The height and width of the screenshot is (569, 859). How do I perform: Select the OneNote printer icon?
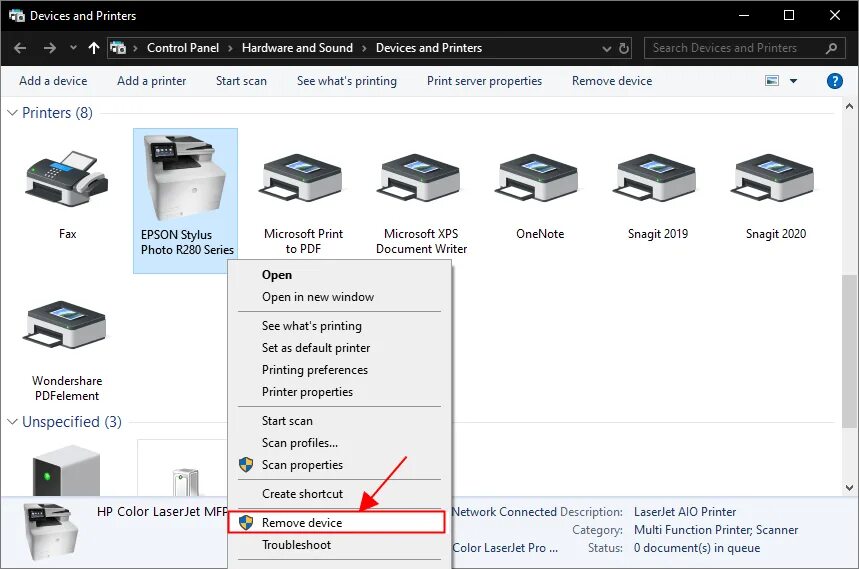tap(539, 178)
